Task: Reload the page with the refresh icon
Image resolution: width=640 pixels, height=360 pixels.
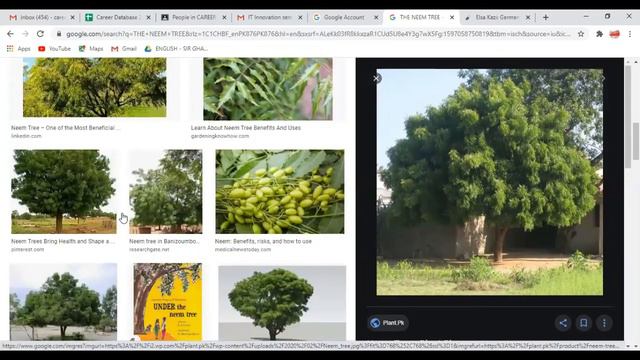Action: [x=40, y=34]
